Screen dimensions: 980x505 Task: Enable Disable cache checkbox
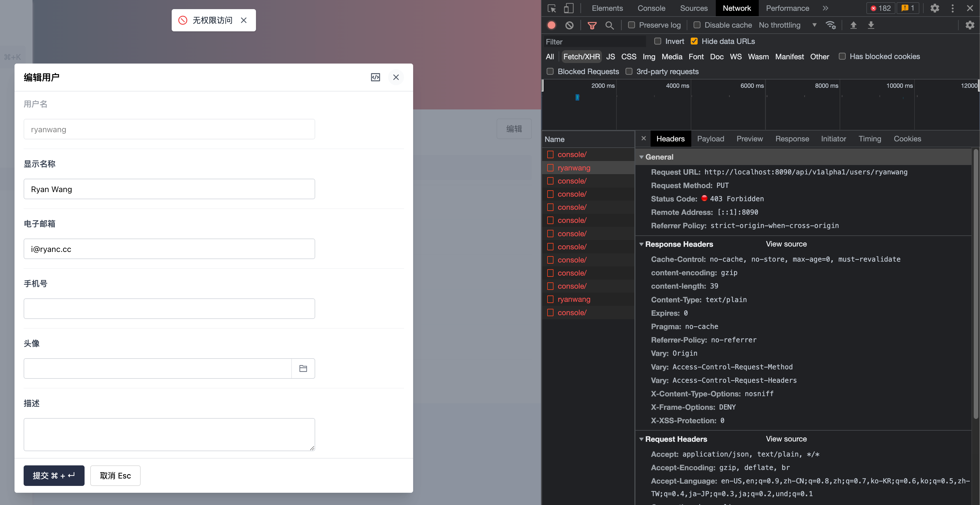[697, 25]
